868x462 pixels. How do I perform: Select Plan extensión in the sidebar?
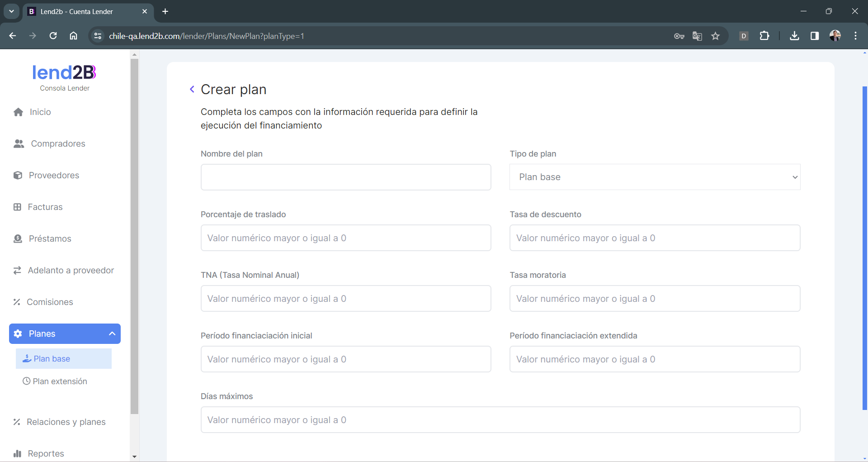click(60, 381)
